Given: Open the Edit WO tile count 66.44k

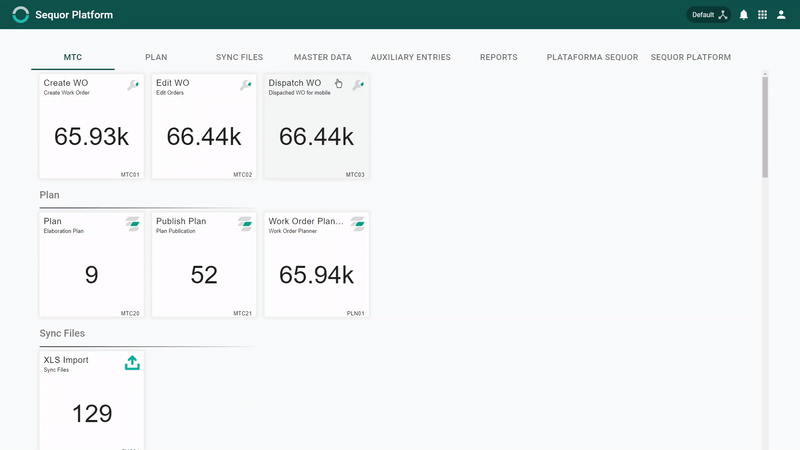Looking at the screenshot, I should click(x=204, y=127).
